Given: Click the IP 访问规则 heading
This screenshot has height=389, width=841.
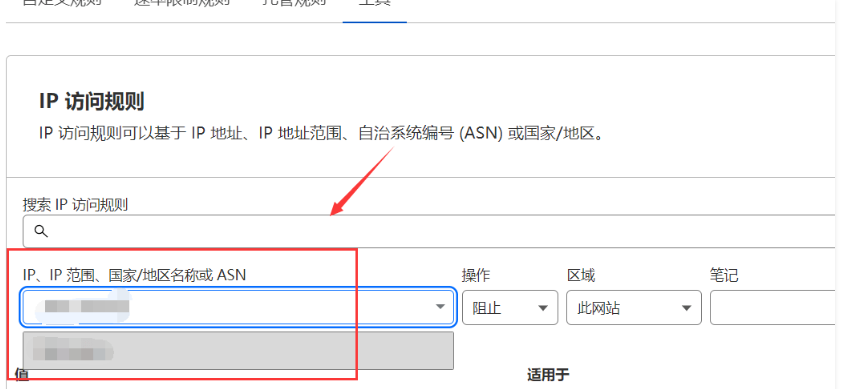Looking at the screenshot, I should 92,101.
